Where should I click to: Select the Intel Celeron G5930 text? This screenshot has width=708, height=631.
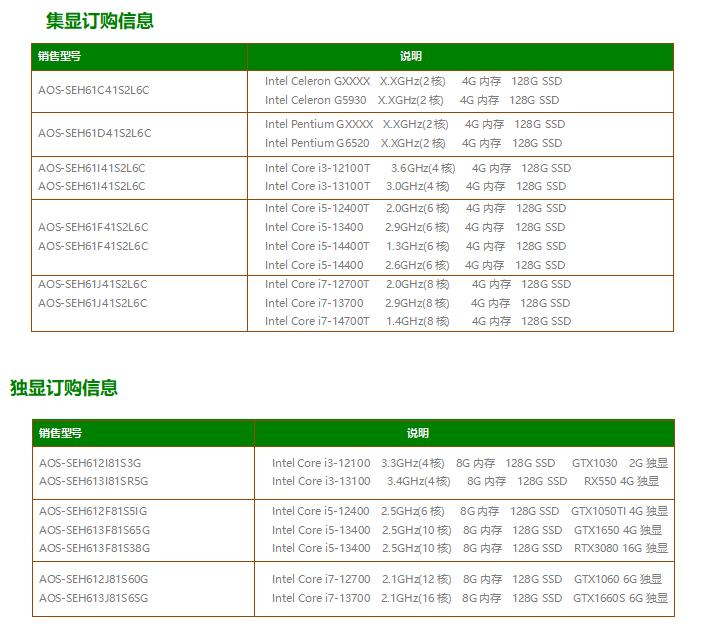tap(316, 100)
